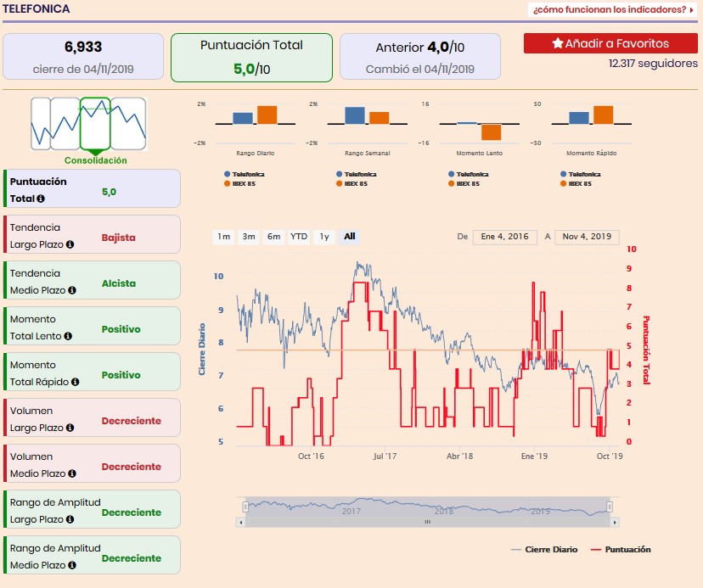Select the YTD time range

tap(299, 237)
